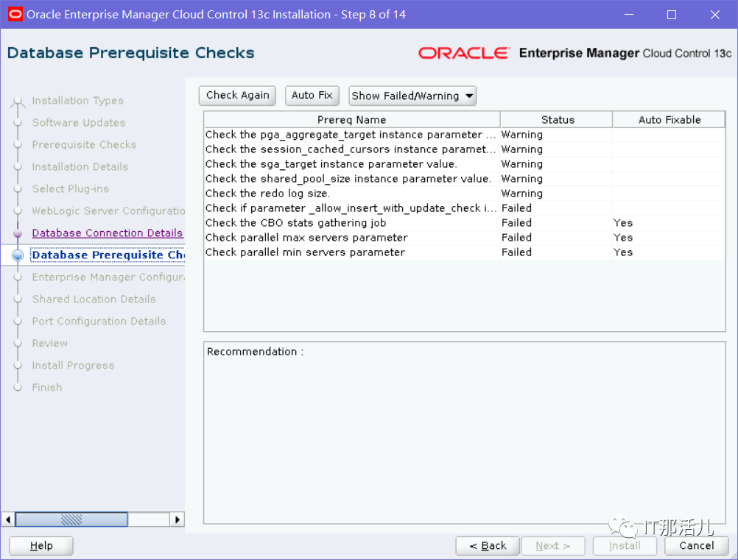The height and width of the screenshot is (560, 738).
Task: Click the Install button
Action: 625,546
